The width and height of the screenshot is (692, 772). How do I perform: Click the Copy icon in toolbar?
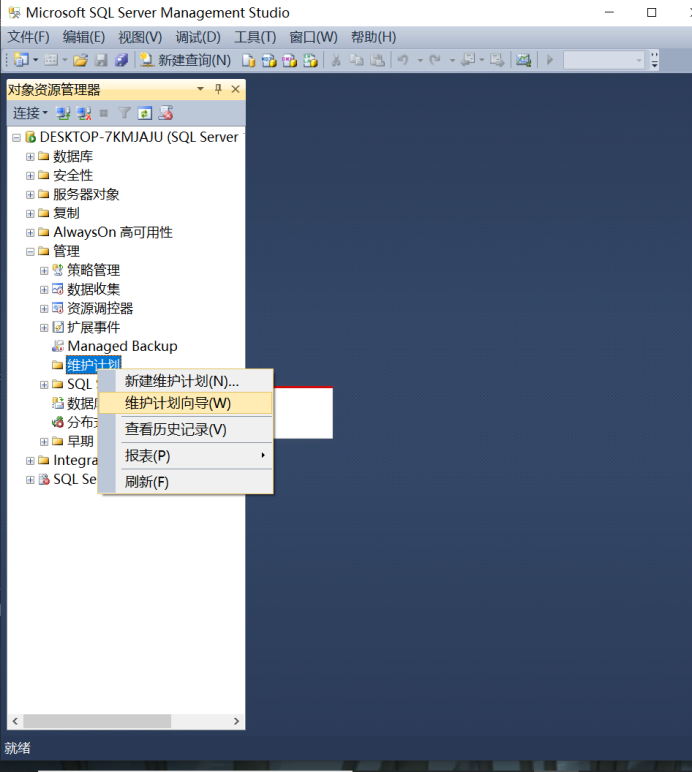click(x=356, y=60)
